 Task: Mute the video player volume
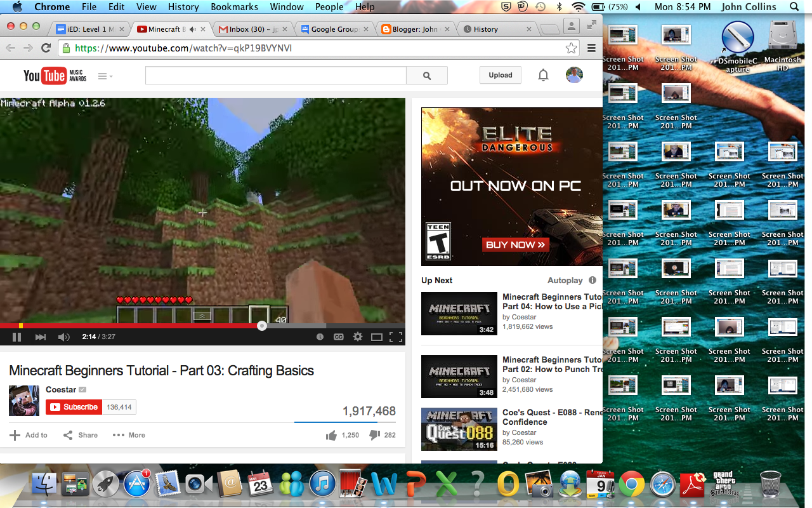[x=64, y=337]
